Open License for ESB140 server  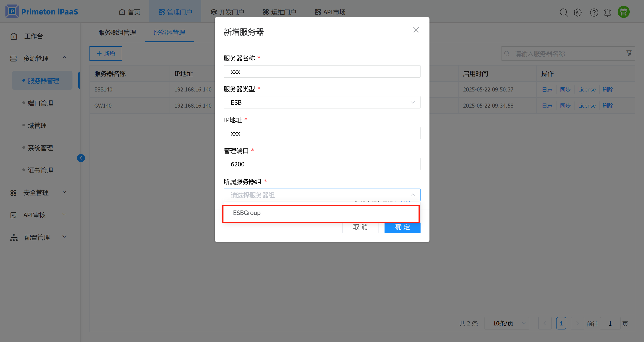587,89
